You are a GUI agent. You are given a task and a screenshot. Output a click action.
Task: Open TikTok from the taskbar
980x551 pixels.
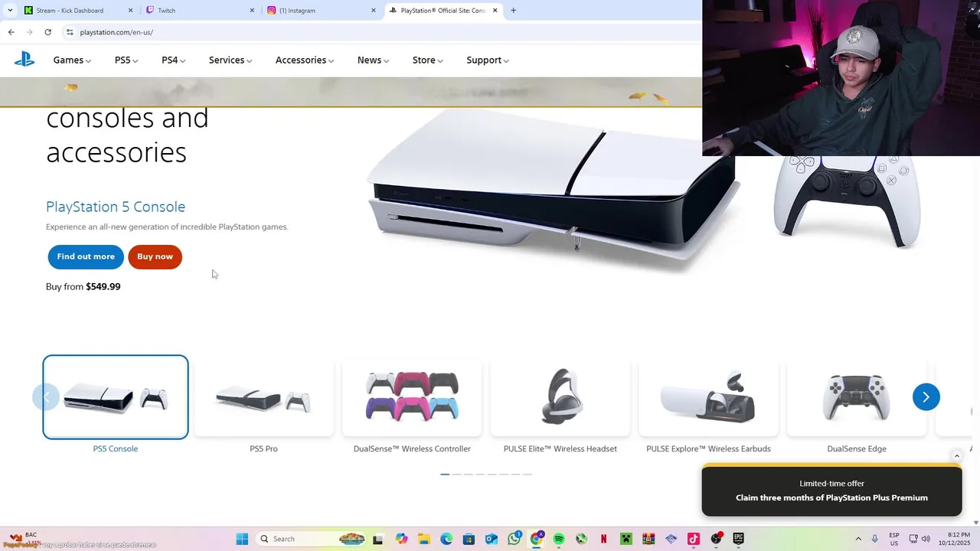[x=694, y=539]
